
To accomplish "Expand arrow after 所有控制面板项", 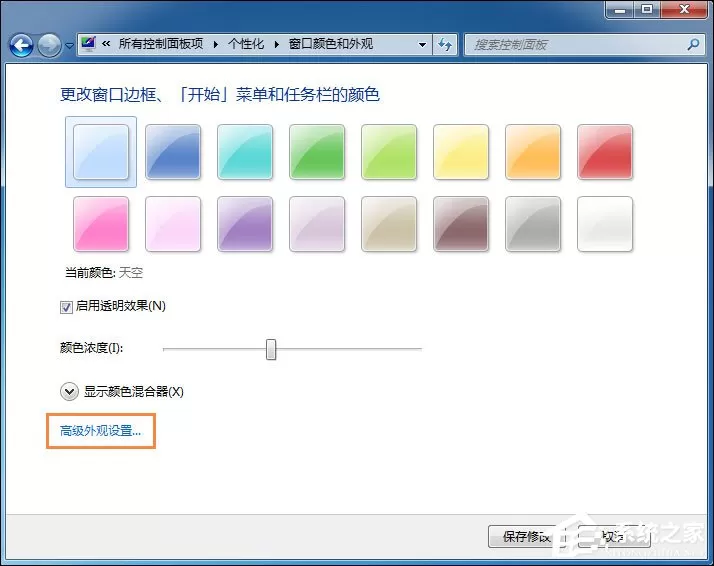I will [x=216, y=45].
